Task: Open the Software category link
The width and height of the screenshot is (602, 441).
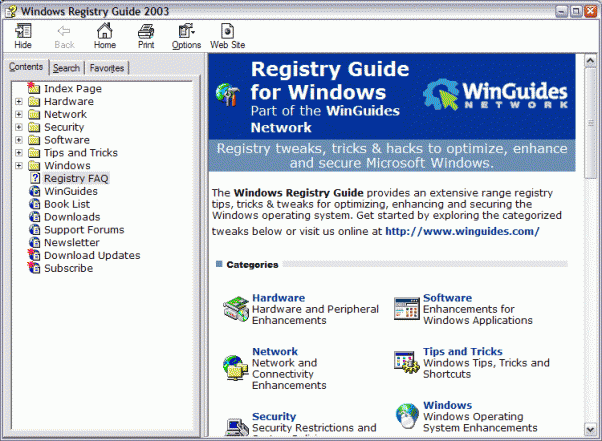Action: (447, 298)
